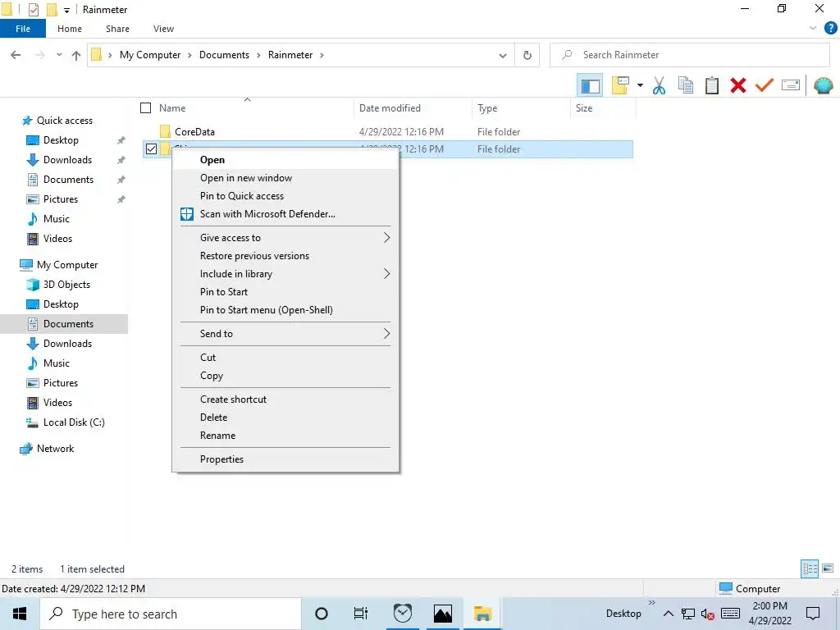The height and width of the screenshot is (630, 840).
Task: Click the folder options toolbar icon
Action: 620,85
